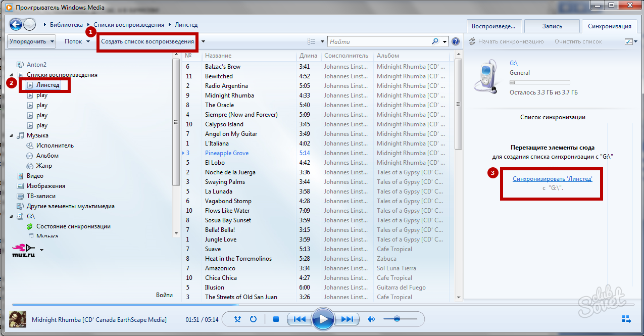Open the help question mark icon
This screenshot has height=336, width=644.
[x=456, y=41]
